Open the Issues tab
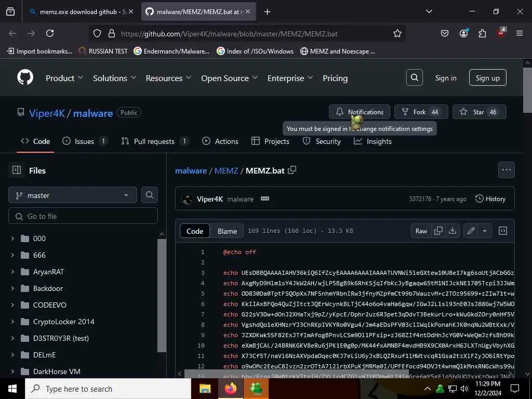 point(84,141)
